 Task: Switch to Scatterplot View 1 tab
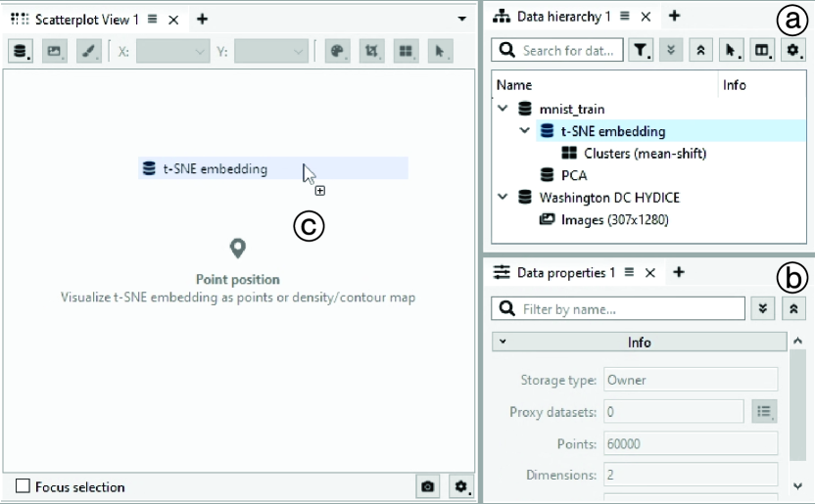(x=87, y=20)
